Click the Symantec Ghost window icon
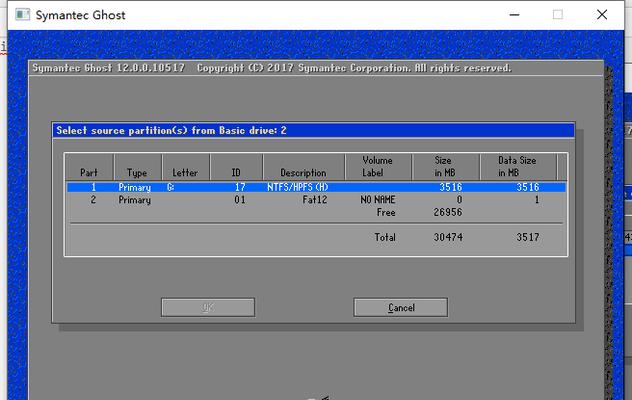The width and height of the screenshot is (632, 400). point(23,15)
